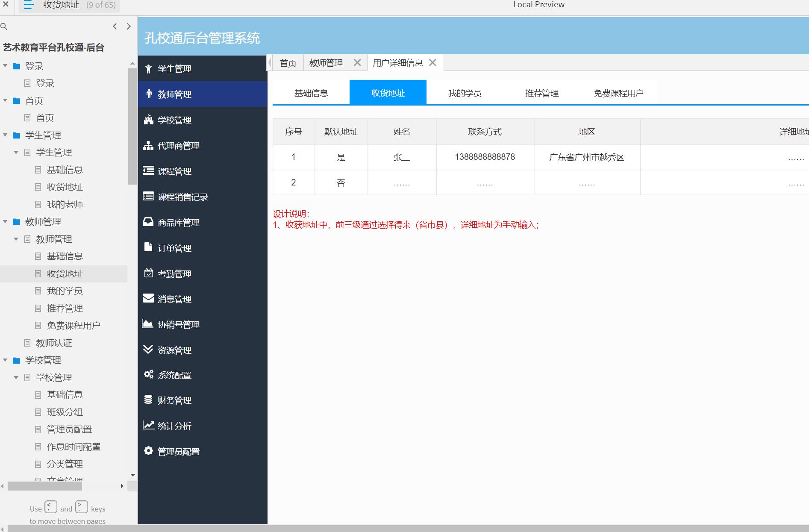The width and height of the screenshot is (809, 532).
Task: Open the Axure sitemap hamburger menu icon
Action: pos(29,5)
